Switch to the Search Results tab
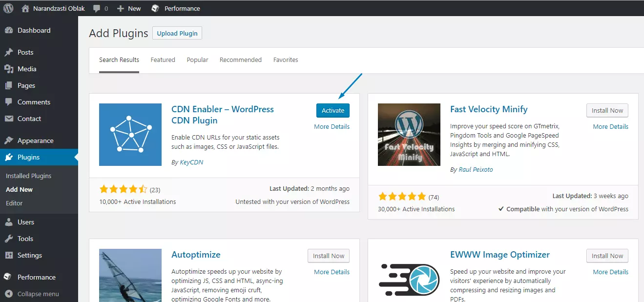This screenshot has width=644, height=302. click(119, 60)
